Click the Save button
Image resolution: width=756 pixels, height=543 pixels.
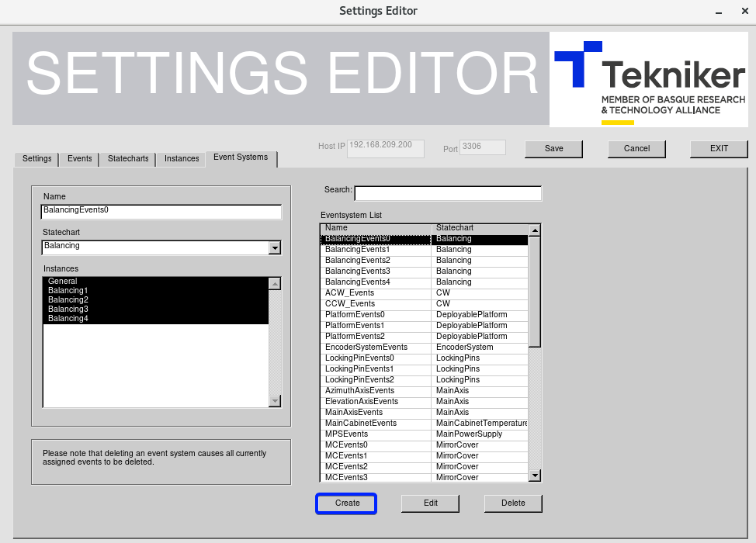pos(553,149)
